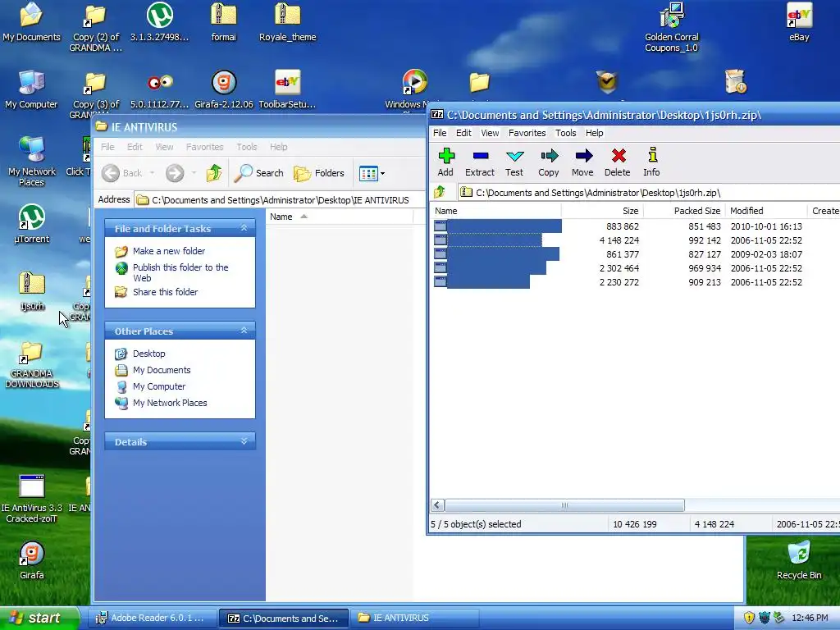Sort by the Packed Size column header

684,211
